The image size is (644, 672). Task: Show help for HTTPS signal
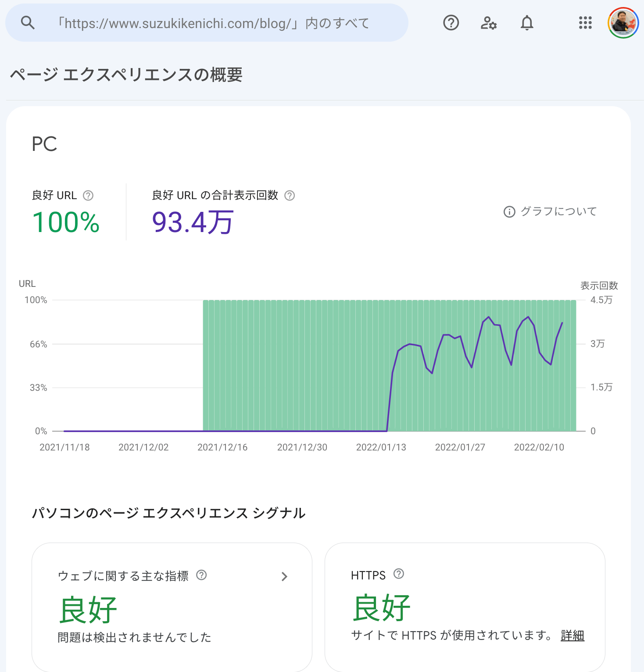pos(399,574)
